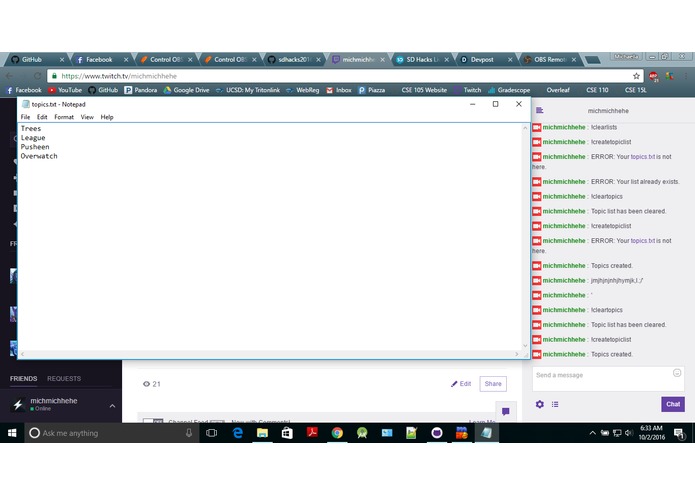Click Notepad vertical scrollbar down arrow
Image resolution: width=695 pixels, height=494 pixels.
coord(525,346)
